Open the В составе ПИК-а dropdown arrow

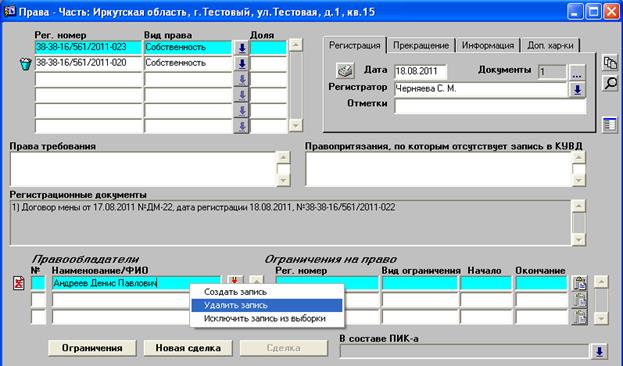pos(599,351)
